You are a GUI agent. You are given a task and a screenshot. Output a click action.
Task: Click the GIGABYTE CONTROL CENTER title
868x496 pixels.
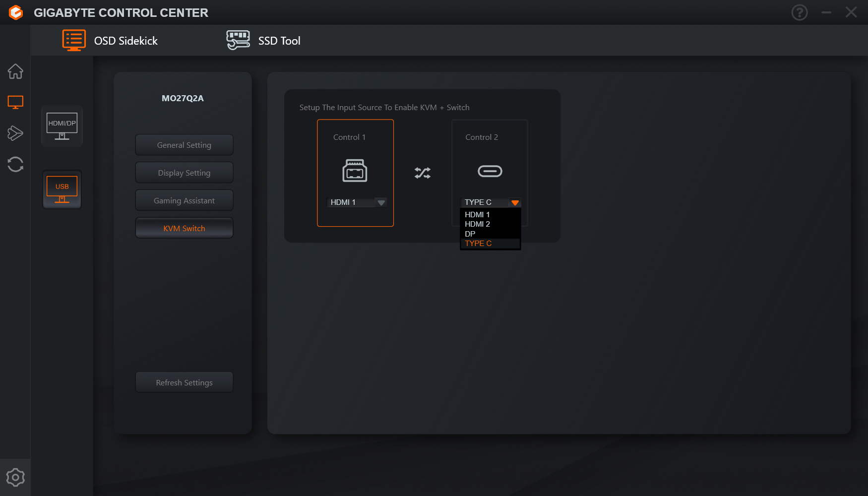tap(121, 13)
